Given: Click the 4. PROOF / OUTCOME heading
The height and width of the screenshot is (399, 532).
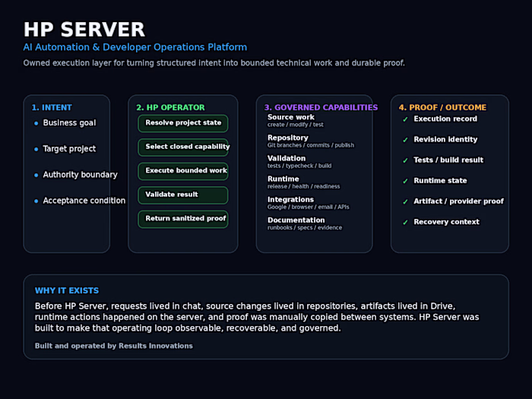Looking at the screenshot, I should tap(442, 108).
